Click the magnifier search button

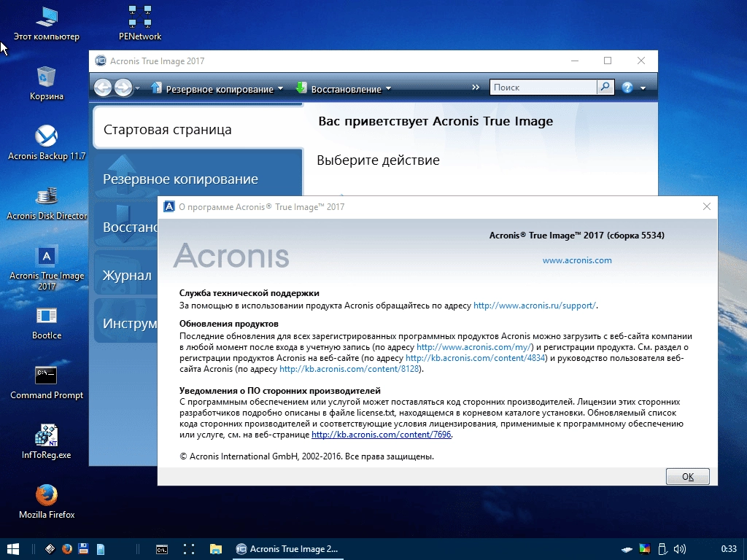(605, 87)
